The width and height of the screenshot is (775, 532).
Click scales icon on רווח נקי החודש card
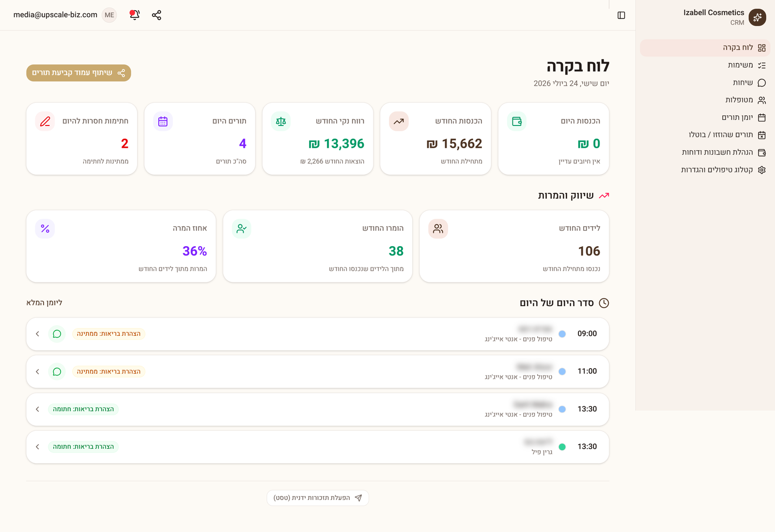(281, 121)
